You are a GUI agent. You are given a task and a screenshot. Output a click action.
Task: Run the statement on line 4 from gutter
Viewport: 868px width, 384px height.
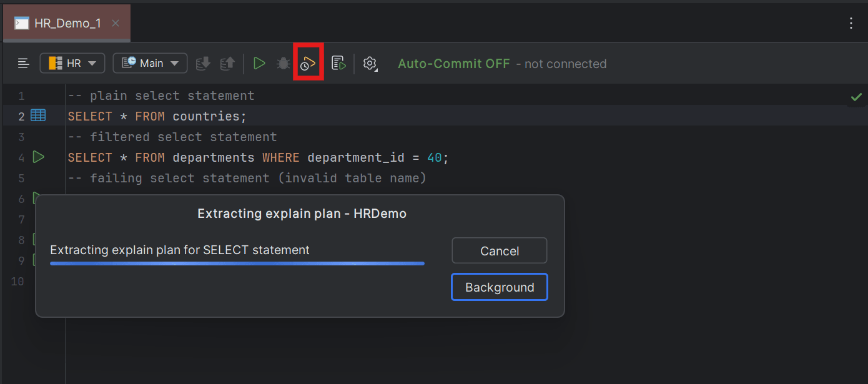click(38, 157)
